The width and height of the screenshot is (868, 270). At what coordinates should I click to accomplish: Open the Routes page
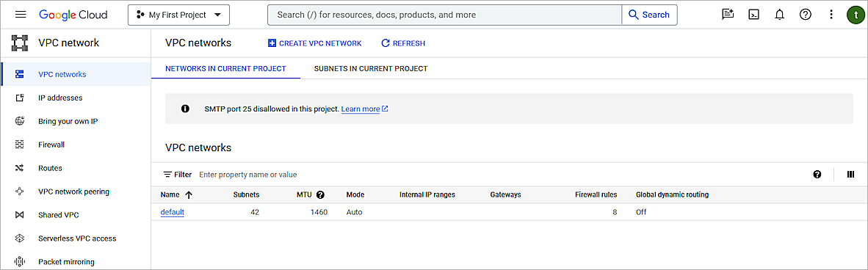[51, 168]
